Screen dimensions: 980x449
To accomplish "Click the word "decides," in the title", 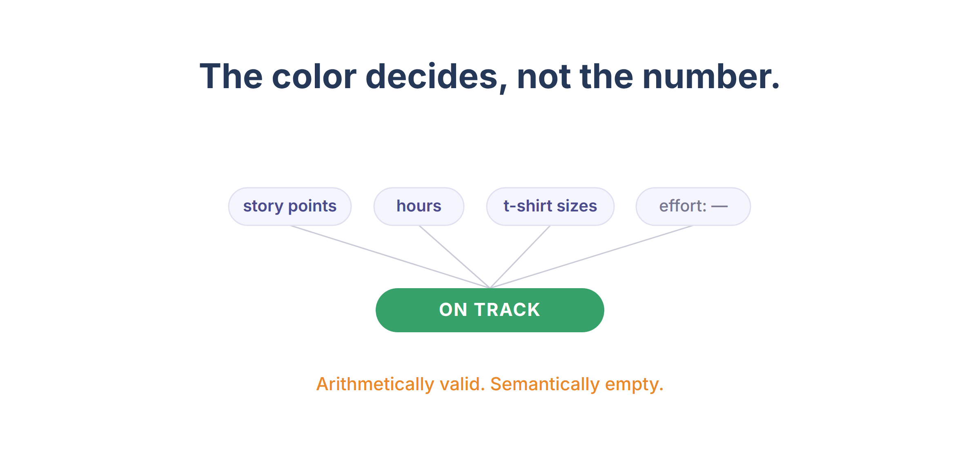I will click(437, 78).
